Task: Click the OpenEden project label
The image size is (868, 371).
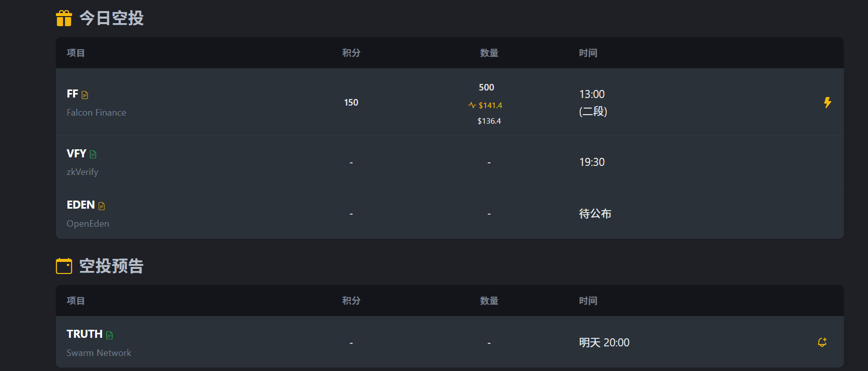Action: click(x=88, y=224)
